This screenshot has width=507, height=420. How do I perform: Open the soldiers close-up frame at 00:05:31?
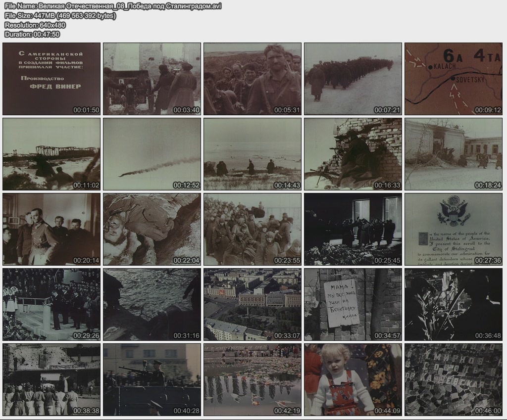[253, 79]
